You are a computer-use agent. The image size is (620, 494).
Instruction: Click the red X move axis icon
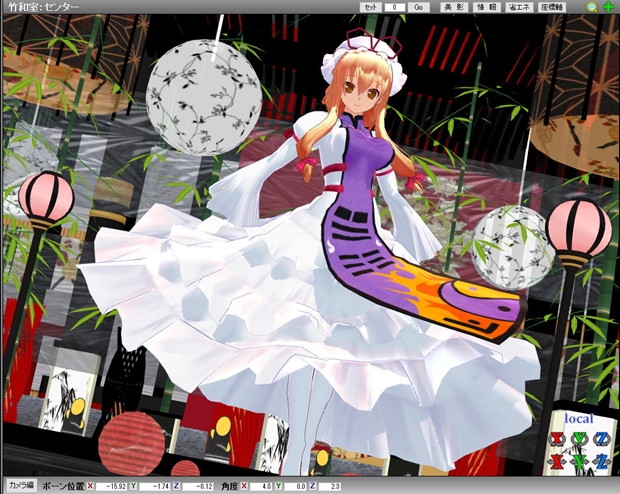[x=556, y=462]
